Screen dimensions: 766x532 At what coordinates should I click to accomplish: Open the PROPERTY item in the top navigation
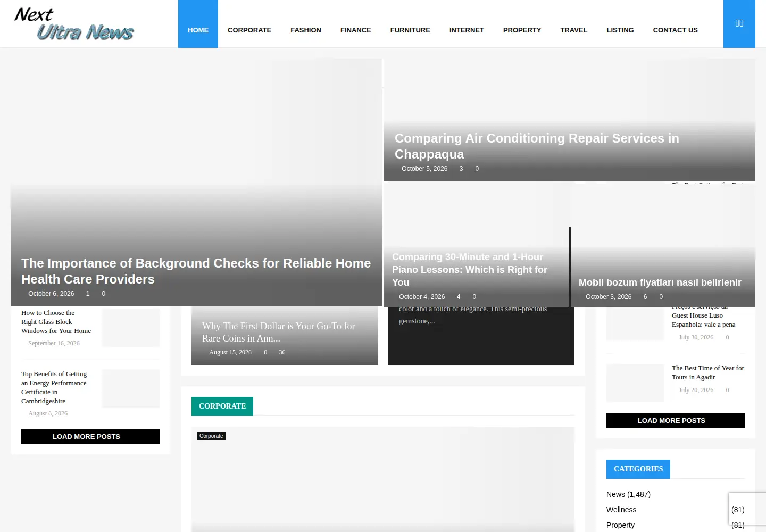pyautogui.click(x=522, y=30)
